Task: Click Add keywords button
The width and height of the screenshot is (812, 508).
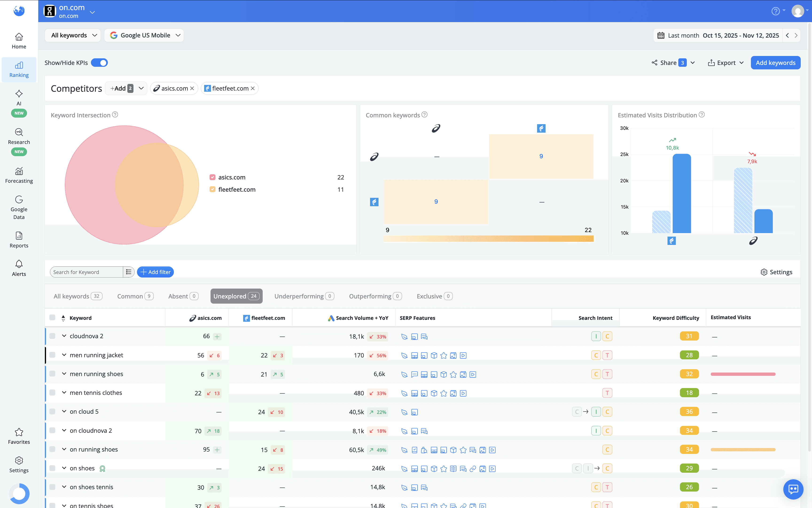Action: tap(775, 63)
